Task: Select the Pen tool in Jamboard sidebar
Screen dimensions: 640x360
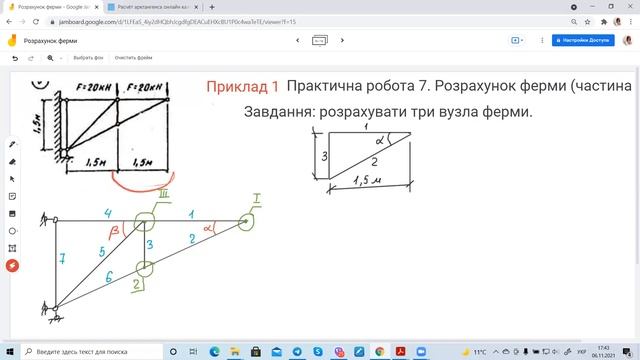Action: (12, 144)
